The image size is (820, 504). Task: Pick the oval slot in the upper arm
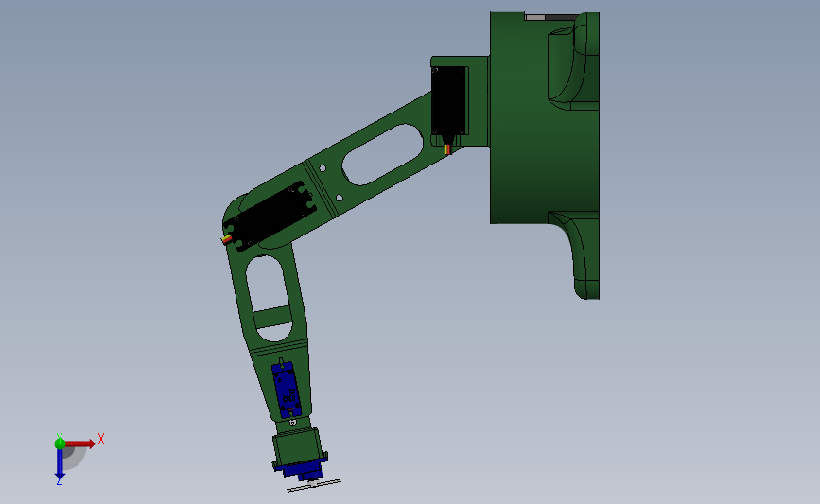click(383, 155)
